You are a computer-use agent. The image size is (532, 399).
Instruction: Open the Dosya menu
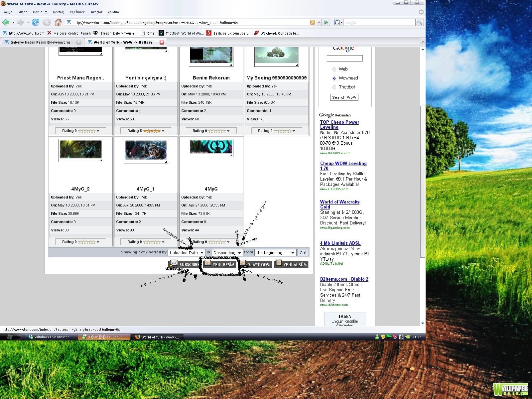tap(7, 12)
